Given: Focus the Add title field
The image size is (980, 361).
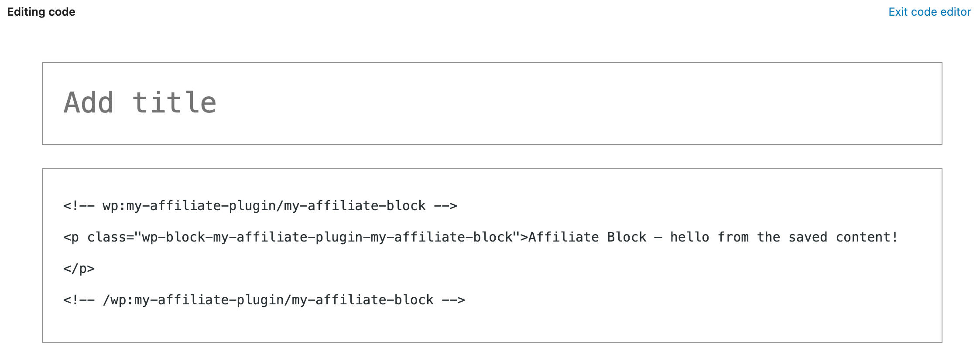Looking at the screenshot, I should point(140,103).
